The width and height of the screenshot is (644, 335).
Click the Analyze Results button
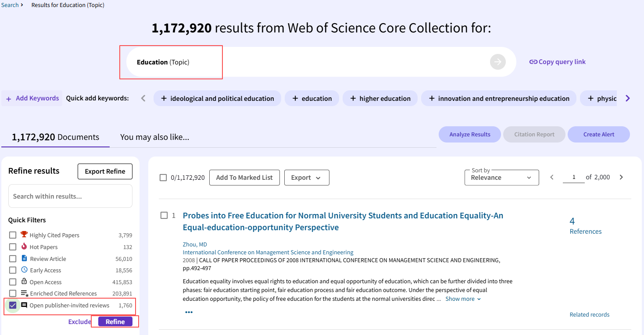tap(469, 135)
